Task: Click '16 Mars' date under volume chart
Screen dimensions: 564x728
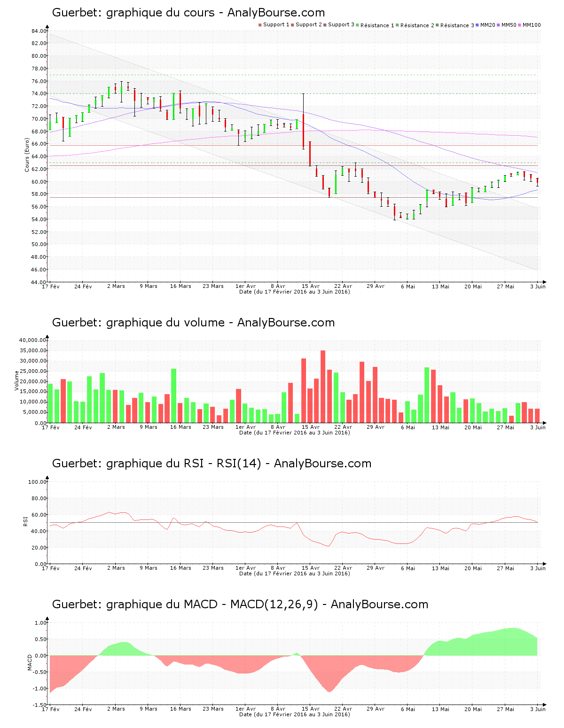Action: click(x=180, y=427)
